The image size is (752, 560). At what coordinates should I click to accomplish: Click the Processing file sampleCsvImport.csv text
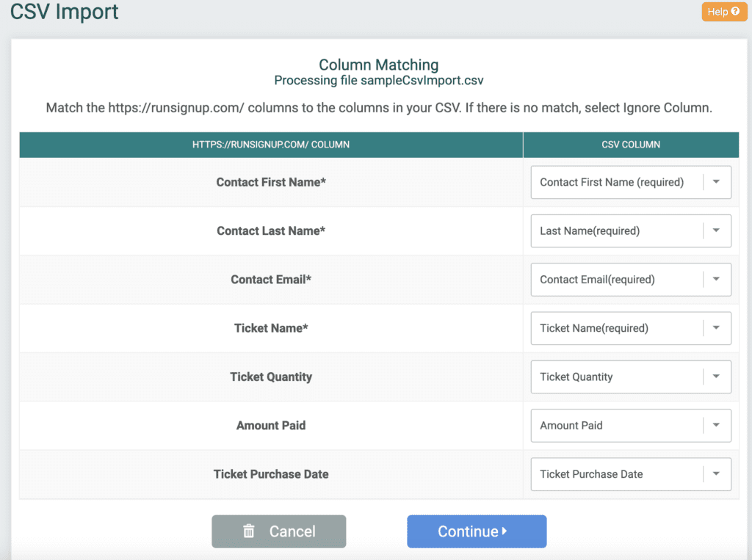coord(379,81)
